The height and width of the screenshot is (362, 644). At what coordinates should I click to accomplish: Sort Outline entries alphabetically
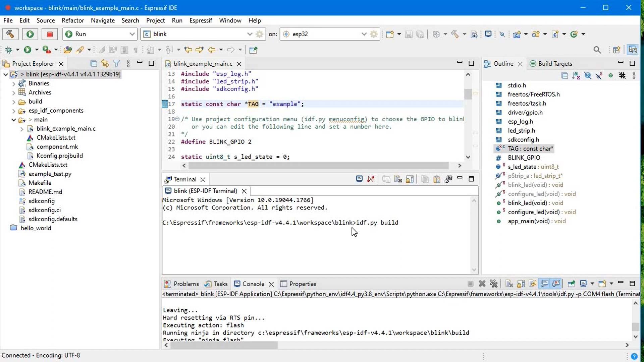576,76
